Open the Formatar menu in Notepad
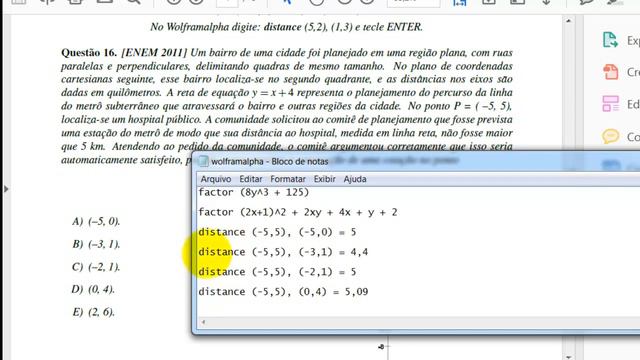This screenshot has width=640, height=360. (288, 179)
